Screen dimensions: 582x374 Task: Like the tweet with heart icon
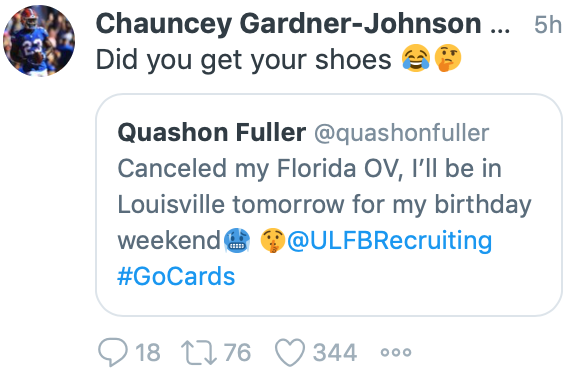coord(290,352)
